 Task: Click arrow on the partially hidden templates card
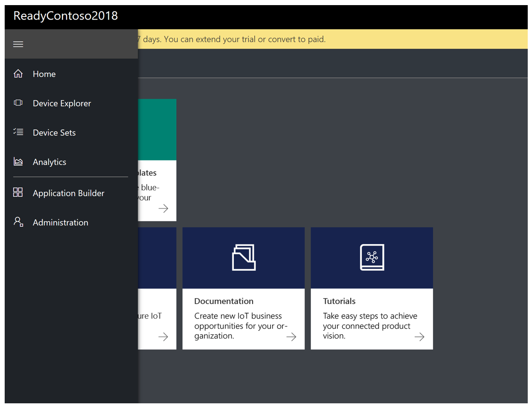coord(163,208)
